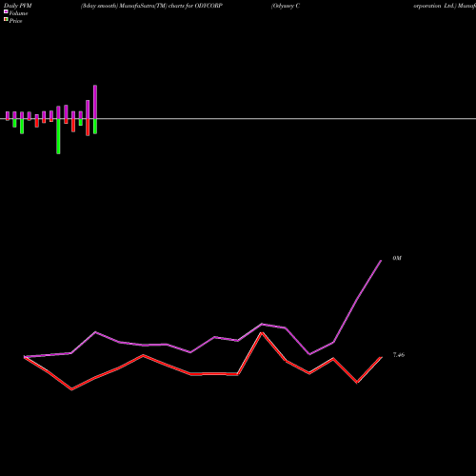This screenshot has width=476, height=476.
Task: Click the end of the magenta volume line
Action: (x=381, y=261)
